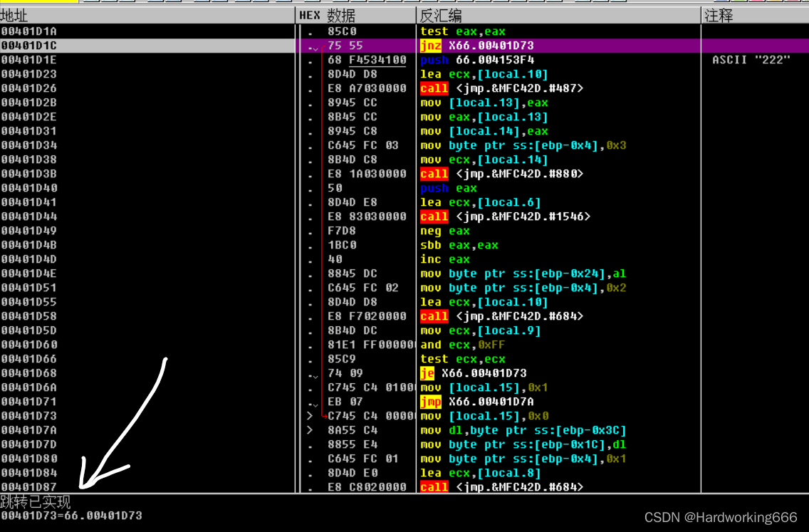Select hex bytes EB 07
Viewport: 809px width, 532px height.
345,402
